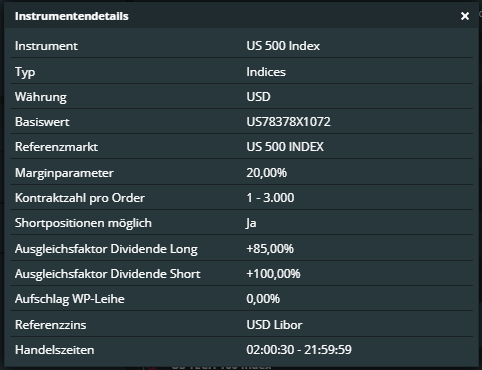Viewport: 482px width, 370px height.
Task: Select the value 'Indices'
Action: [x=266, y=72]
